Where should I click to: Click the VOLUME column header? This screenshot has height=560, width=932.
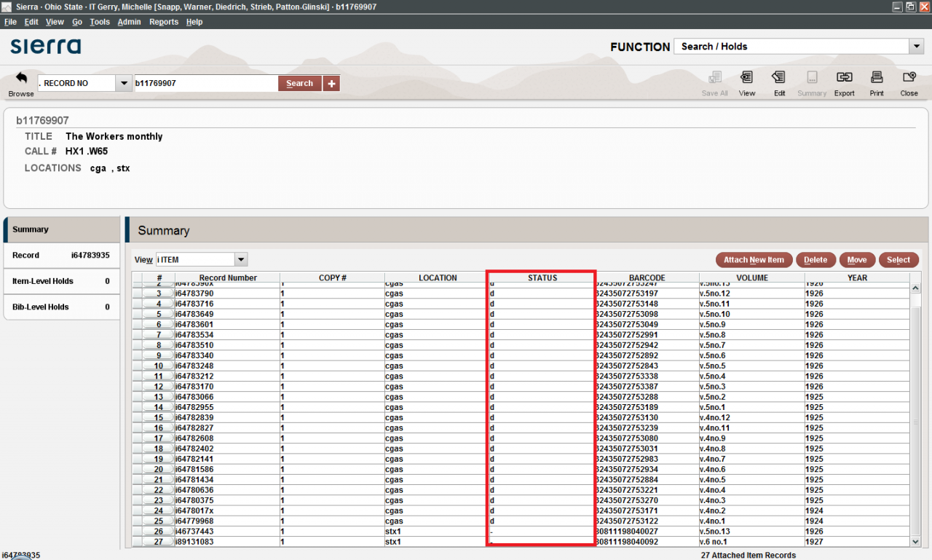752,277
